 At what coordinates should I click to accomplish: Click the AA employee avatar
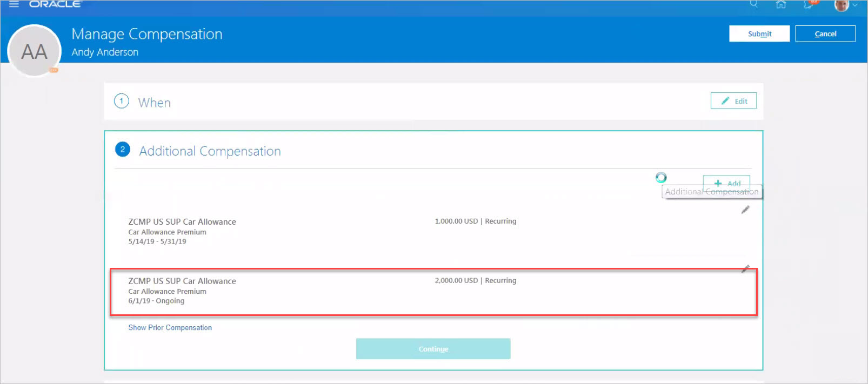tap(35, 51)
